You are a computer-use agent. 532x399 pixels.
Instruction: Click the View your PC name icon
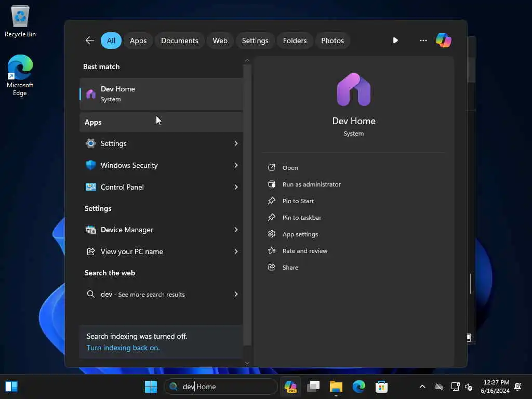tap(90, 251)
